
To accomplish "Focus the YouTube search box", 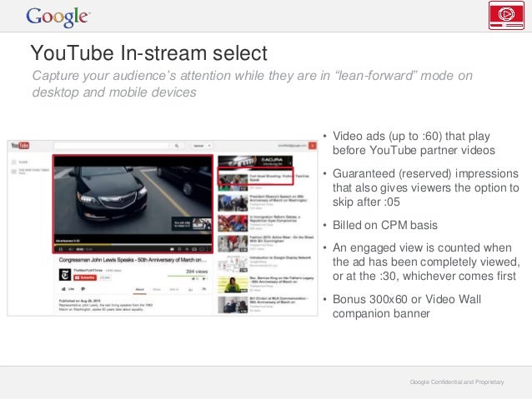I will (111, 146).
